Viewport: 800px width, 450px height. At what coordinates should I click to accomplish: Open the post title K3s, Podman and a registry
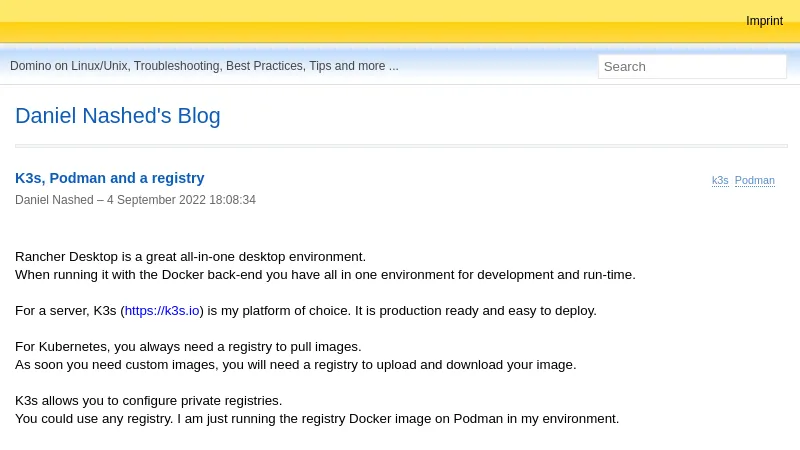coord(109,178)
